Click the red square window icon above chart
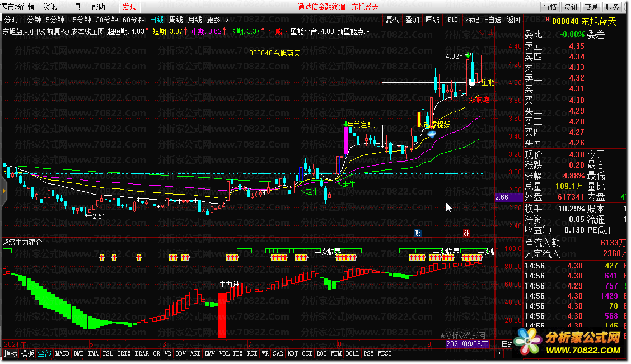631x364 pixels. pyautogui.click(x=490, y=31)
